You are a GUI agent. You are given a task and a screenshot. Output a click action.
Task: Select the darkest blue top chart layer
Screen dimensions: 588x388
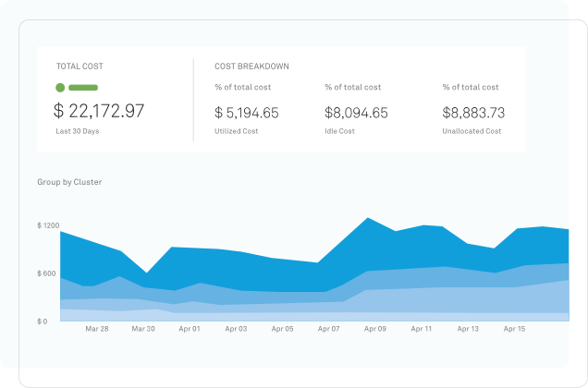(x=263, y=270)
